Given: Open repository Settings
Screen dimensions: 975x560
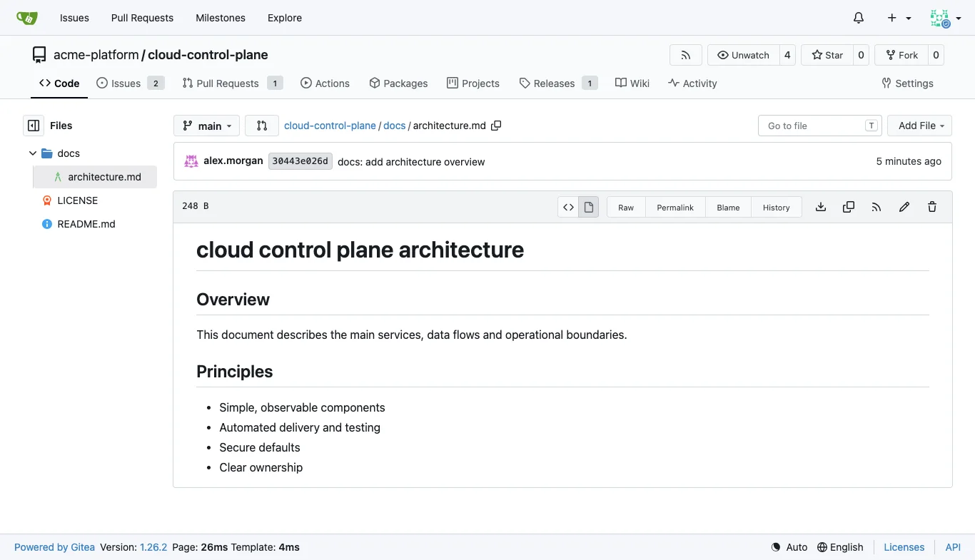Looking at the screenshot, I should [x=908, y=83].
